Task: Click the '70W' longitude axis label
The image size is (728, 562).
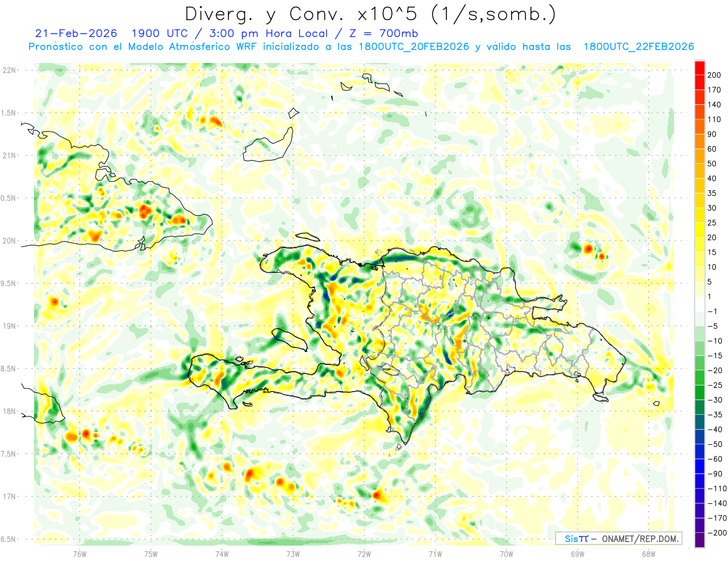Action: coord(507,554)
